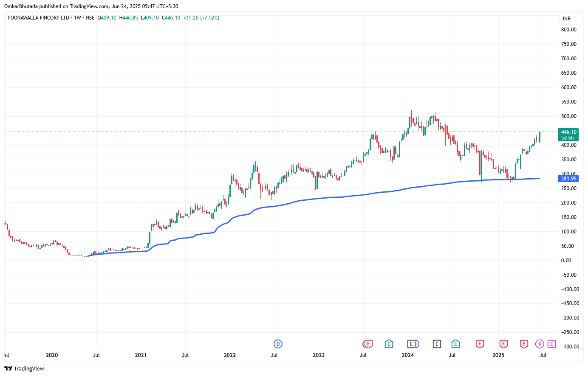
Task: Open the green E earnings marker before 2024
Action: (x=389, y=344)
